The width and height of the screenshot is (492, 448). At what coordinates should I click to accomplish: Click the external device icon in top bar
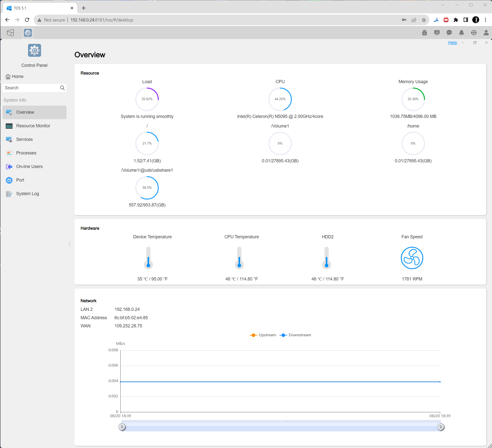click(x=424, y=33)
